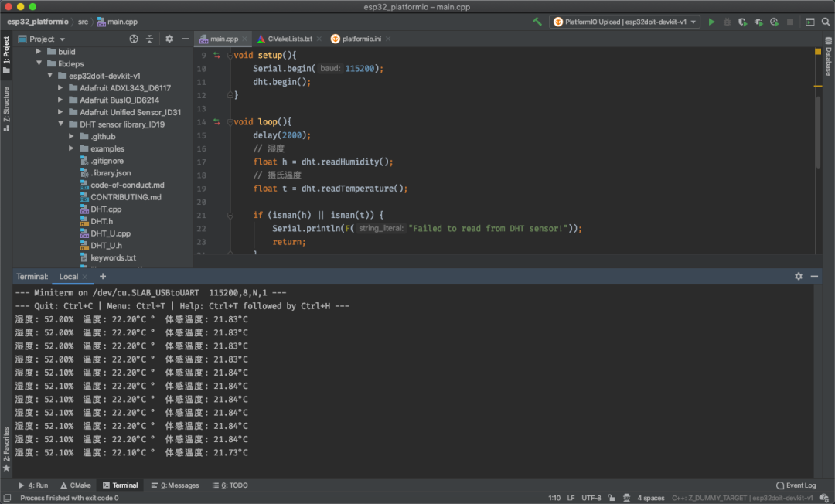This screenshot has height=504, width=835.
Task: Open Search Everywhere magnifier icon
Action: (x=825, y=22)
